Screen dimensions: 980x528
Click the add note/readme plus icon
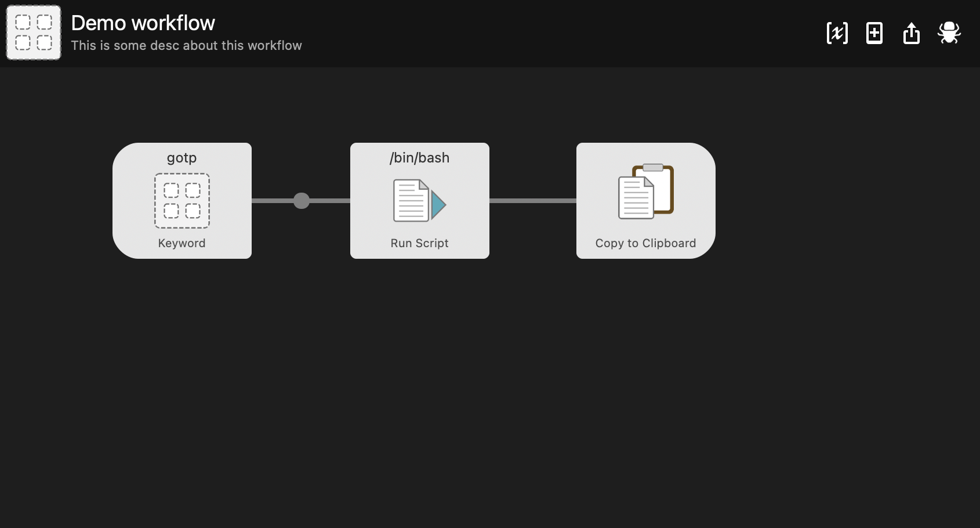[874, 33]
